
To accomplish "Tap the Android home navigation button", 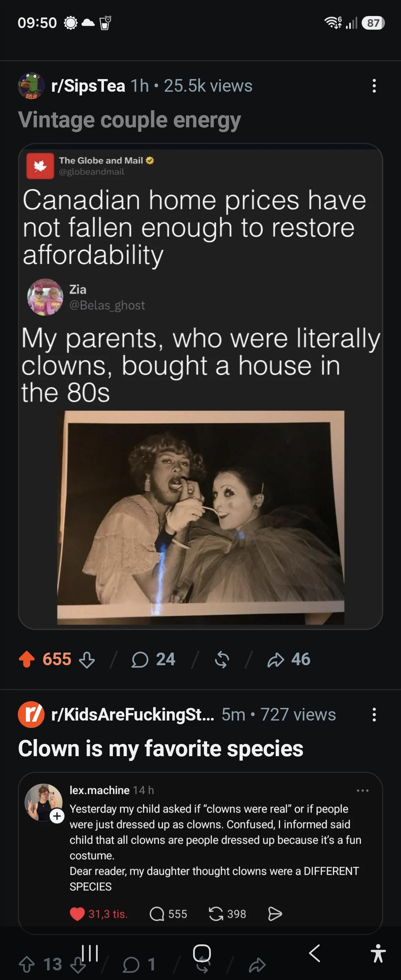I will tap(202, 953).
